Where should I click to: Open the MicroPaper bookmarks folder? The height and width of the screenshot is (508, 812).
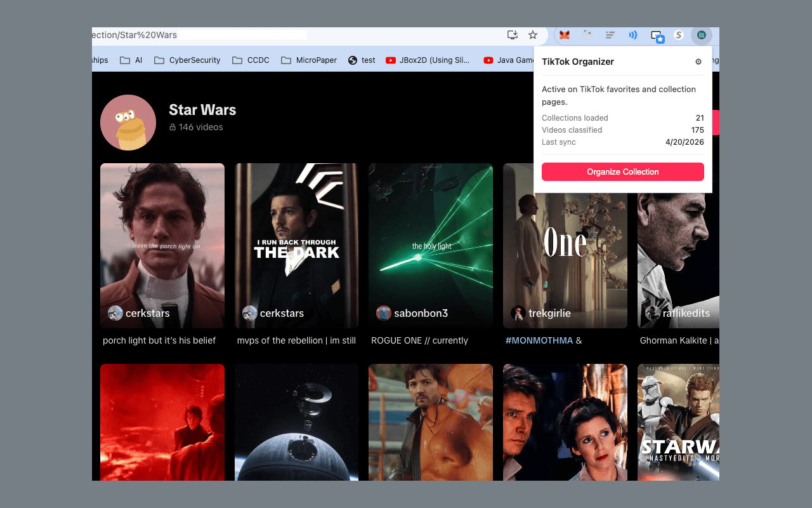308,60
